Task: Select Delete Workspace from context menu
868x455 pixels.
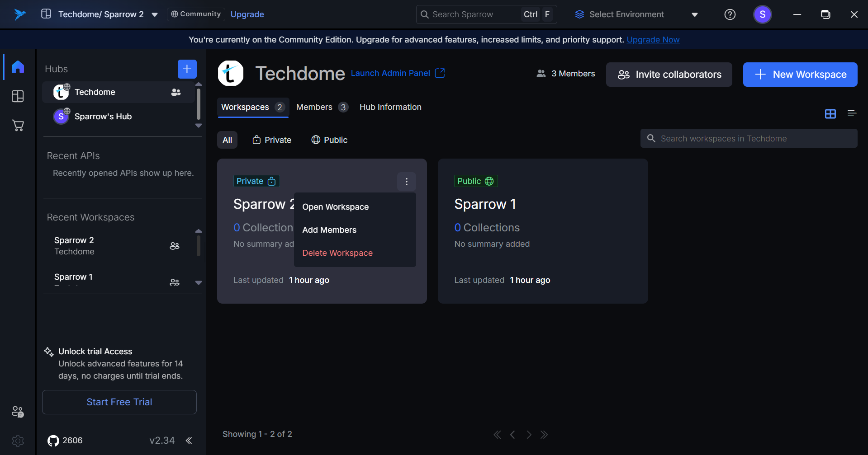Action: coord(337,253)
